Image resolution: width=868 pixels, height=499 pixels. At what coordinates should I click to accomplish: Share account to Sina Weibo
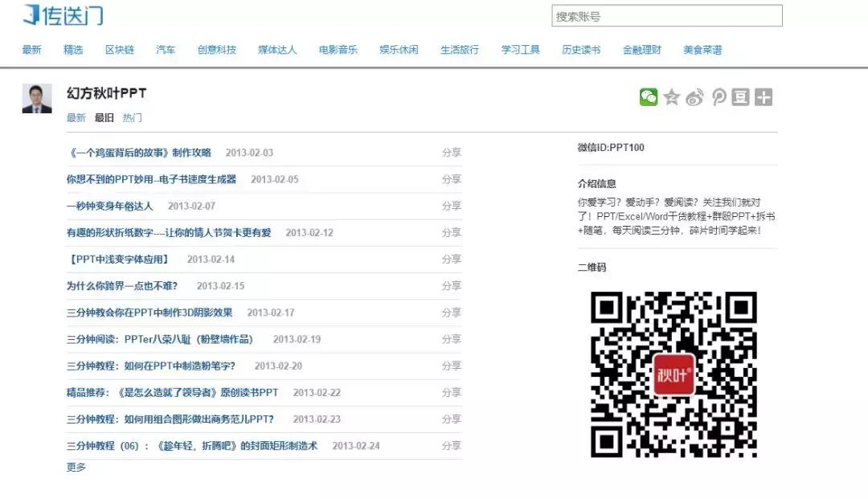point(694,96)
